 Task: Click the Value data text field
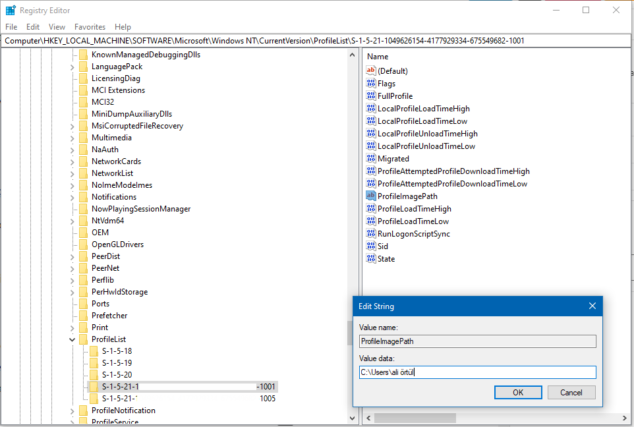(x=476, y=372)
